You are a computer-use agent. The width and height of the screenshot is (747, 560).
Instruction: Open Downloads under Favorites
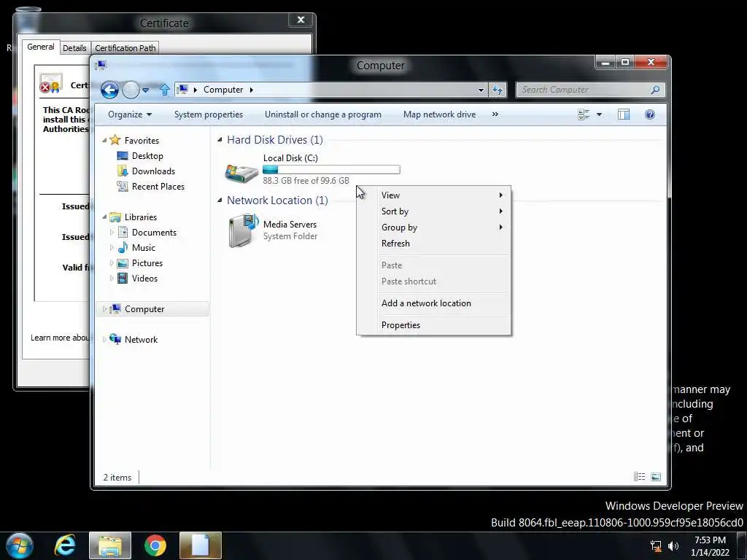click(x=153, y=171)
